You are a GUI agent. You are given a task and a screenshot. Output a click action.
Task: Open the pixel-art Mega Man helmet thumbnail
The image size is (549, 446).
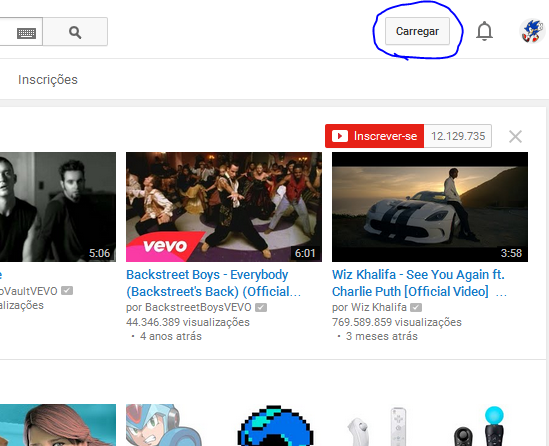(275, 425)
